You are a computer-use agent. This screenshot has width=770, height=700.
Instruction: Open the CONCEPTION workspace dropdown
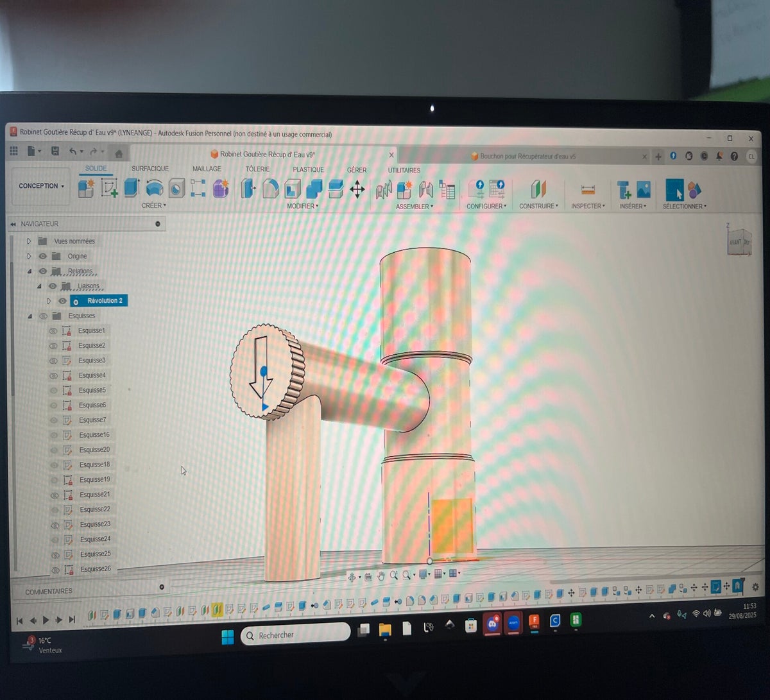click(41, 186)
